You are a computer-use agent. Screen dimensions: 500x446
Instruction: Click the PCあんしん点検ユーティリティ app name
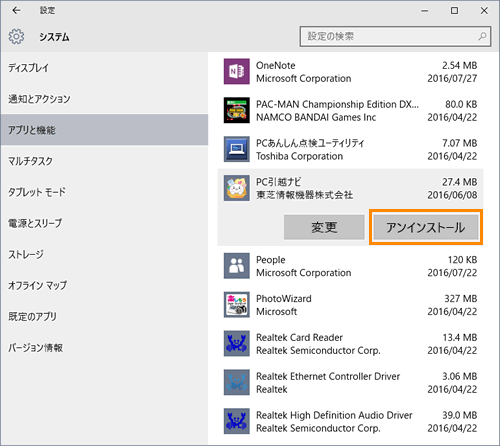pyautogui.click(x=310, y=143)
